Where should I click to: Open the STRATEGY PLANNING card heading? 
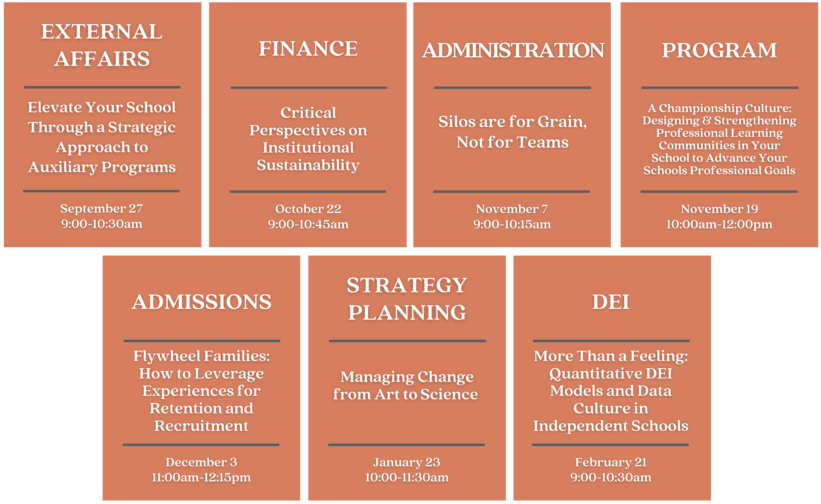407,299
